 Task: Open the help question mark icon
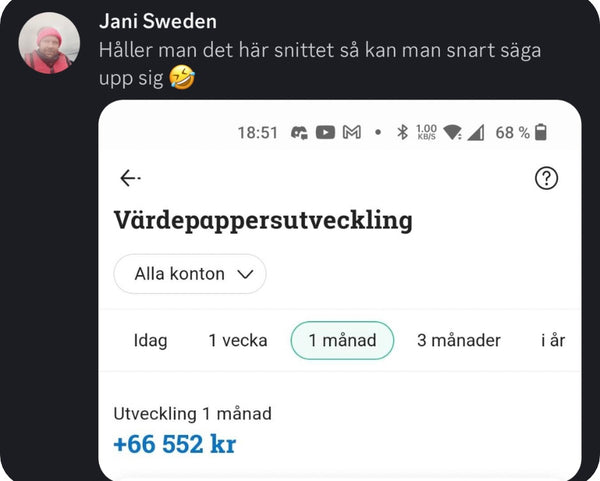[546, 178]
